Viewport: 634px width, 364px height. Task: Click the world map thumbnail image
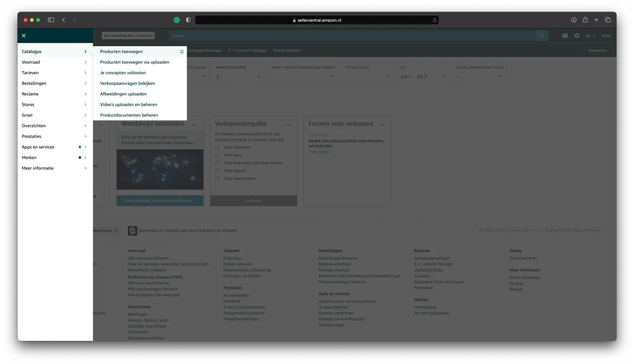(160, 170)
